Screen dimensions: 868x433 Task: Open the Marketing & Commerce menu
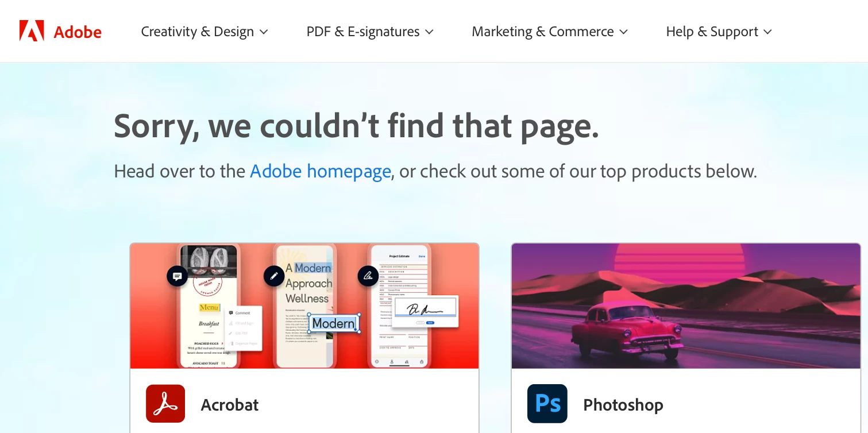point(550,32)
